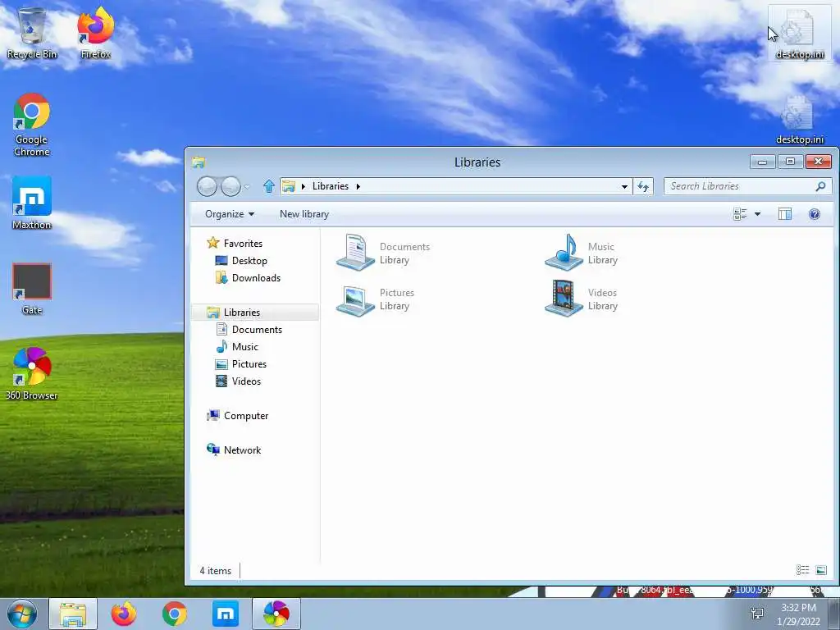Expand the root arrow before Libraries in breadcrumb
This screenshot has width=840, height=630.
(x=304, y=186)
